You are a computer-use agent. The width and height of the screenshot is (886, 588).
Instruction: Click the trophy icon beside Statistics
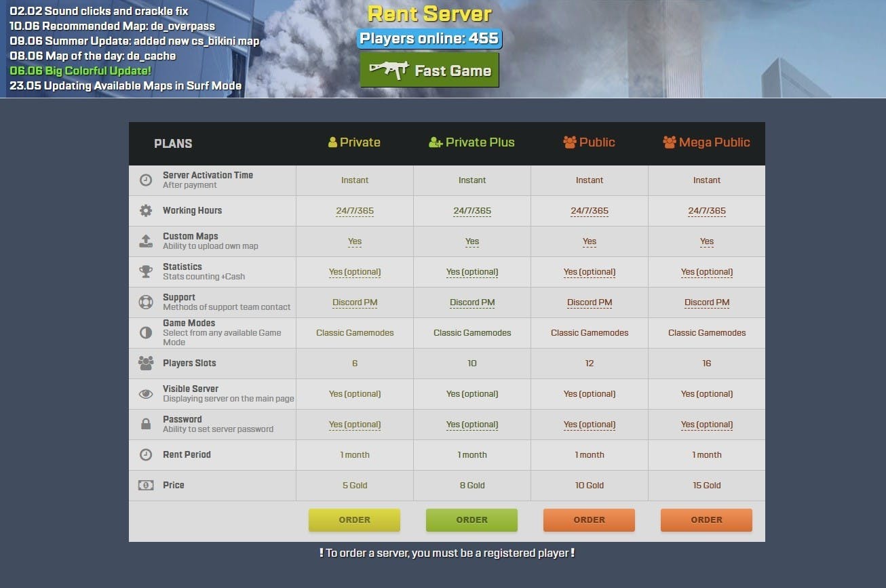146,272
